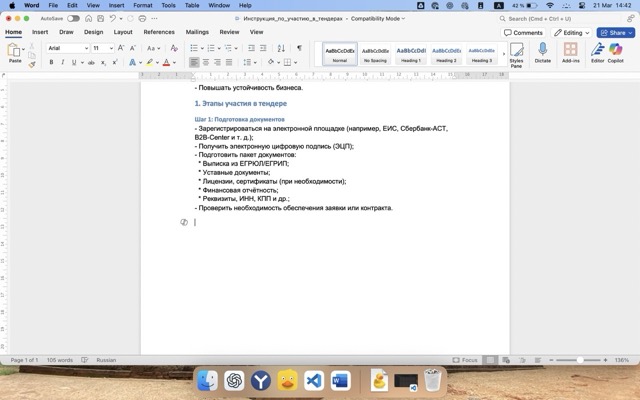Toggle the AutoSave switch
Image resolution: width=640 pixels, height=400 pixels.
click(x=75, y=18)
